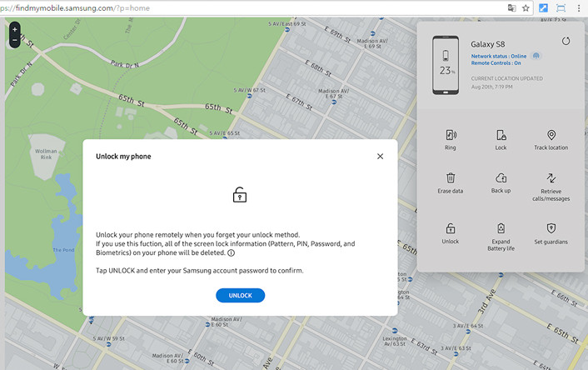Click the 'Lexington Av/63 St' map label

[x=395, y=341]
